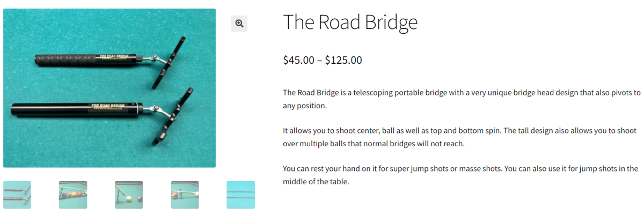Open thumbnail with cue ball and purple ball
Image resolution: width=644 pixels, height=210 pixels.
click(x=129, y=195)
